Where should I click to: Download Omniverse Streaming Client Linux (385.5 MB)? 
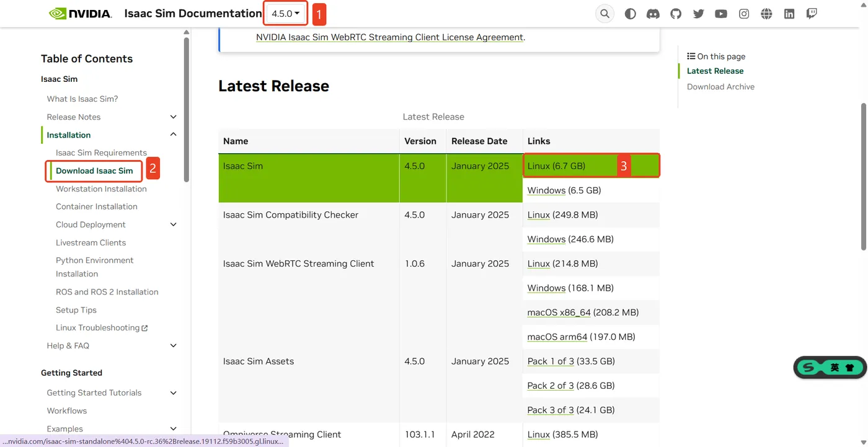[x=538, y=434]
